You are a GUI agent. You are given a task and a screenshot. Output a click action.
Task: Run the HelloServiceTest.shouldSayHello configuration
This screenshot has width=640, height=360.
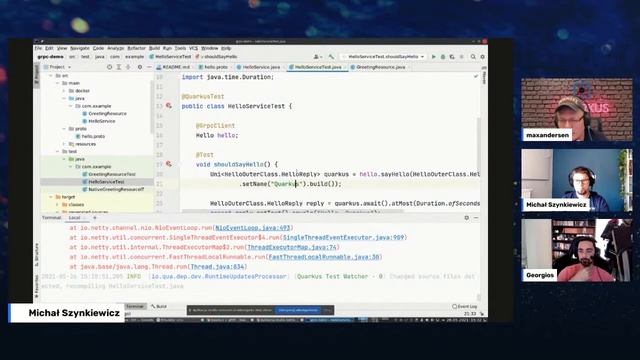click(433, 57)
